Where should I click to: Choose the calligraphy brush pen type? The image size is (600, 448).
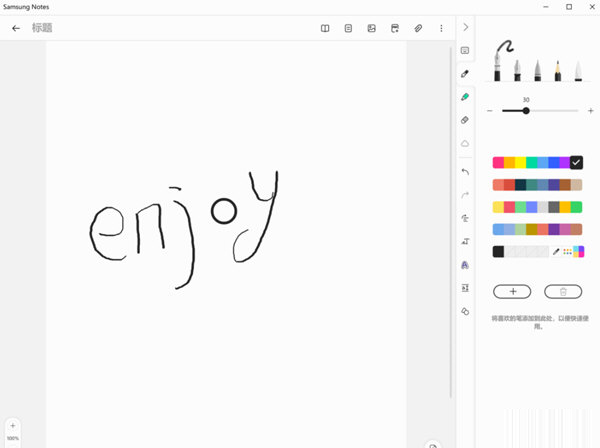coord(577,70)
